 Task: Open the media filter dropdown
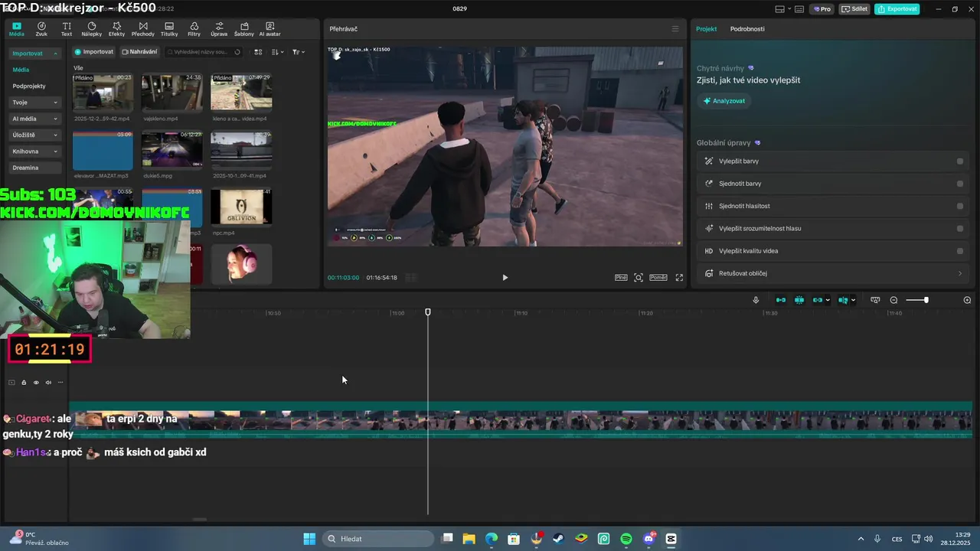(x=299, y=52)
